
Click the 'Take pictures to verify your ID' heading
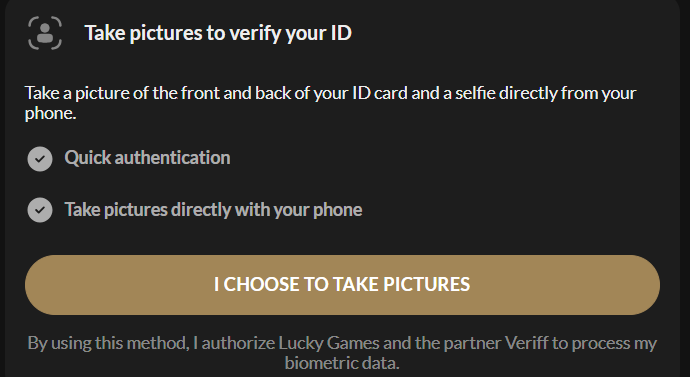click(x=218, y=33)
